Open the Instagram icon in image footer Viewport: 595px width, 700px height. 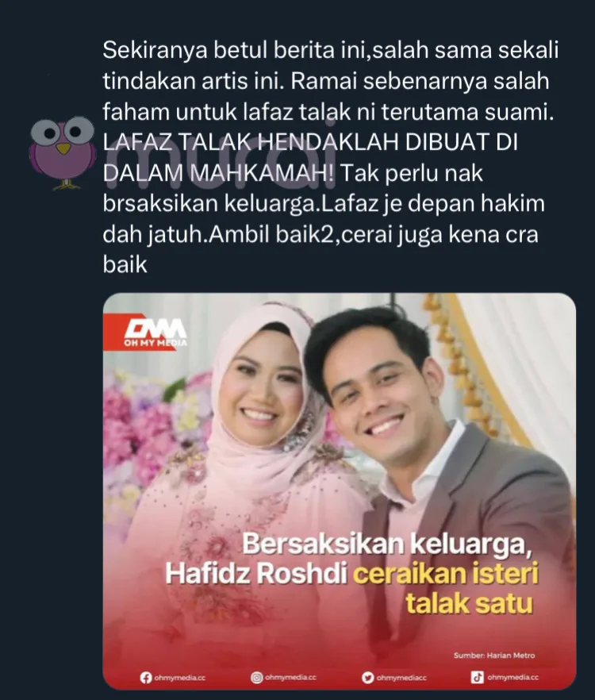(x=257, y=678)
